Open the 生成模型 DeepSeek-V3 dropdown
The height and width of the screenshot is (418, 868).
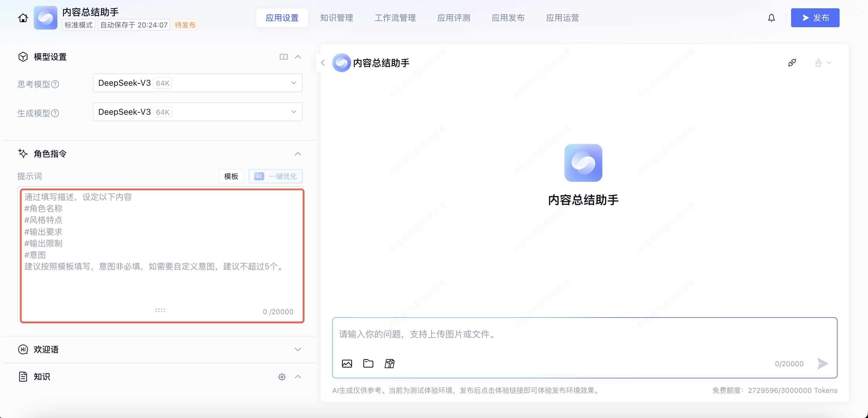click(x=197, y=112)
